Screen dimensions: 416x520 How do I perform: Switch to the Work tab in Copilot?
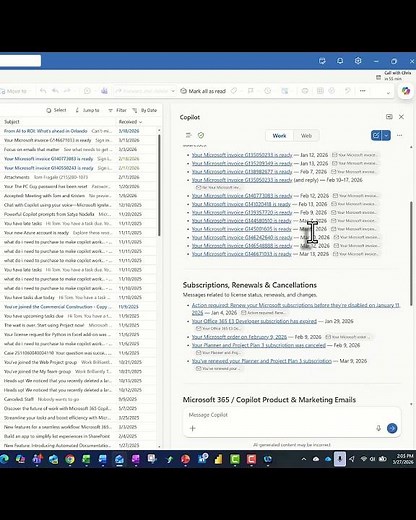[279, 136]
